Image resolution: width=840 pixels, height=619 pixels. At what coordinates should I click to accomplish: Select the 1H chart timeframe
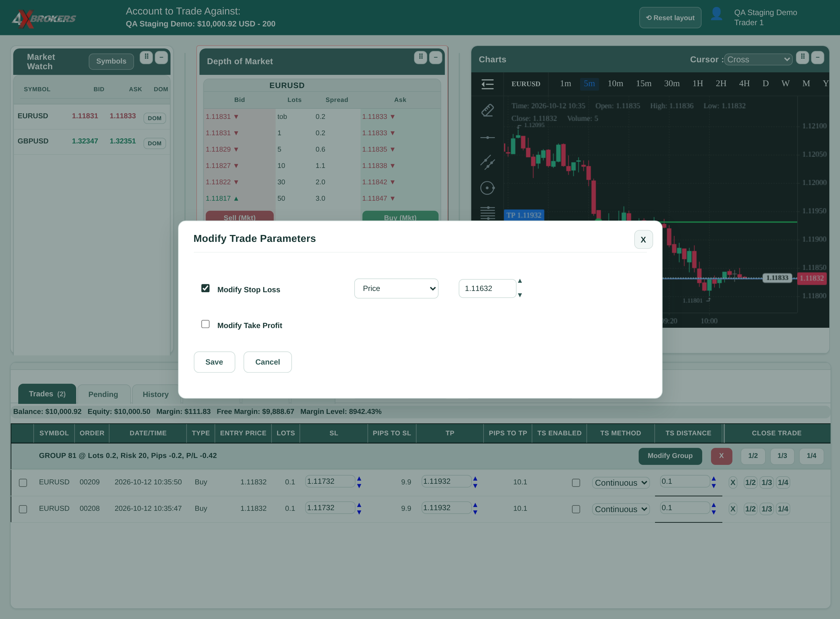click(697, 84)
